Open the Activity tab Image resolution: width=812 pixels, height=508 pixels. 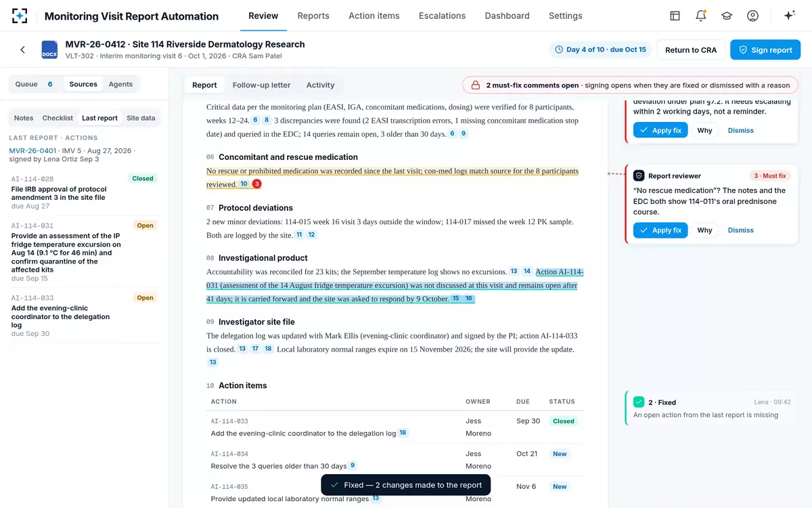(320, 85)
